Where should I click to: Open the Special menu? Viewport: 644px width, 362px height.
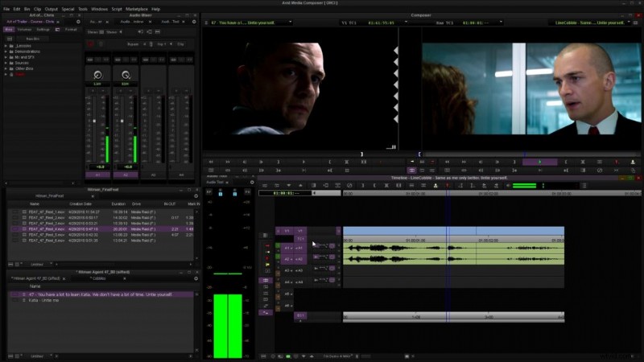[68, 9]
